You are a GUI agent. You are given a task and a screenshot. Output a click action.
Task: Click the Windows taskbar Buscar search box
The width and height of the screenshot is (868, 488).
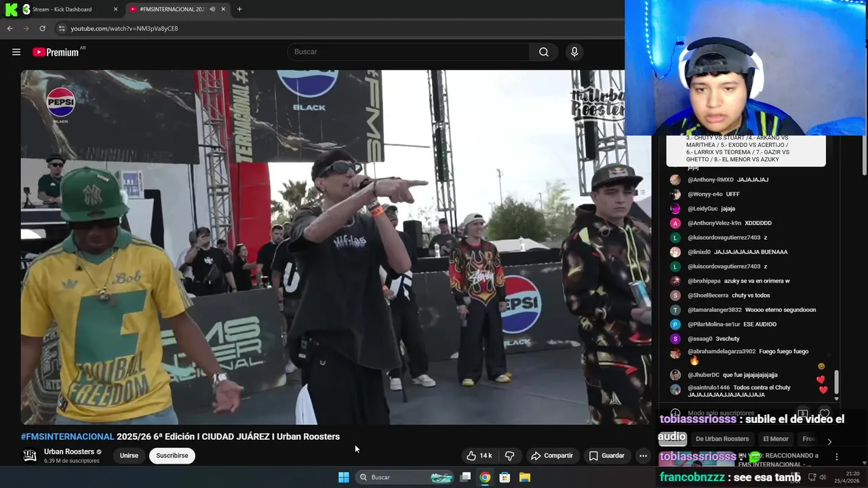tap(406, 477)
